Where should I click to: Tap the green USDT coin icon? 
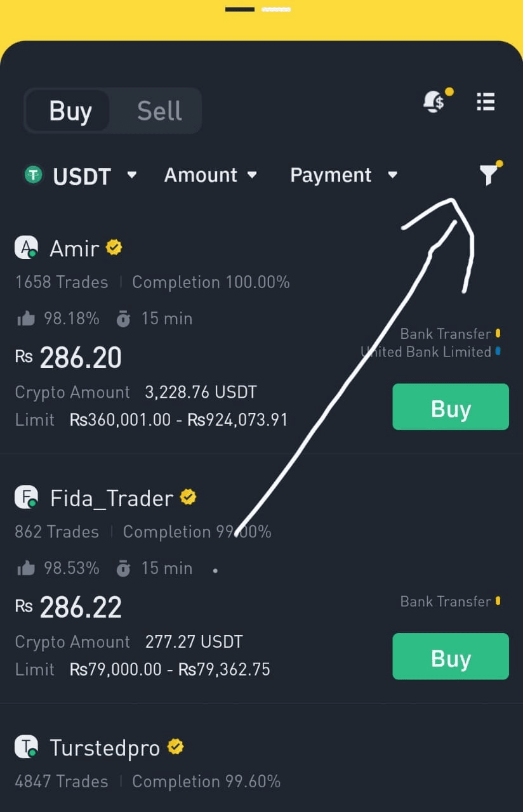tap(33, 174)
